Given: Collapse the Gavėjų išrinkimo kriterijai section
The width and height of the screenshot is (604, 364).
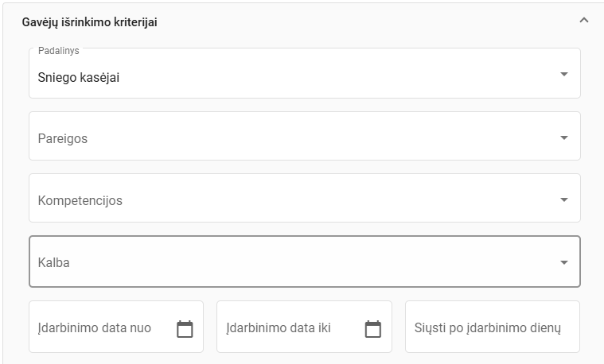Looking at the screenshot, I should point(583,21).
